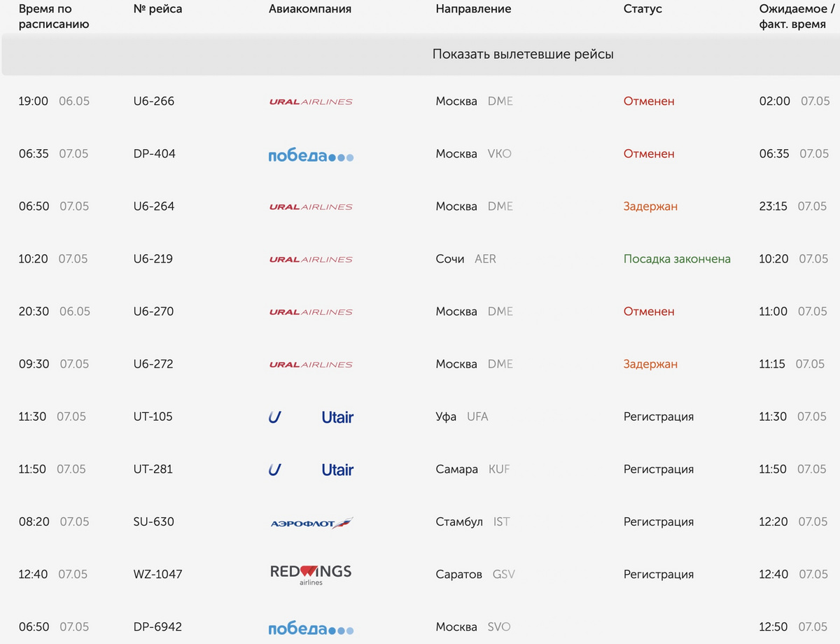Viewport: 840px width, 644px height.
Task: Click 'Отменен' status of flight U6-270
Action: pos(649,311)
